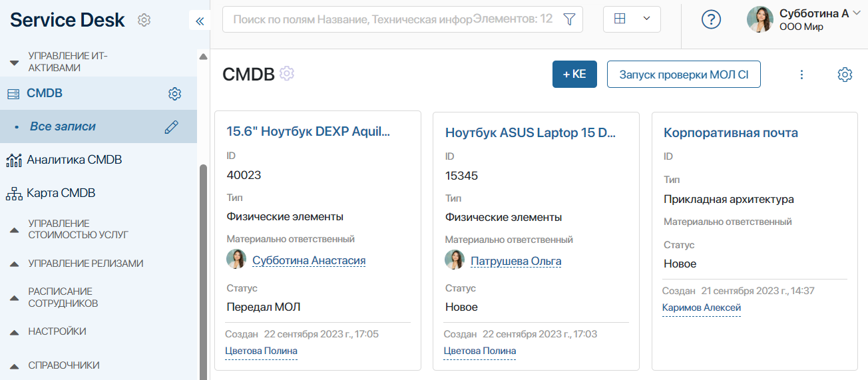Open Патрушева Ольга user link
Viewport: 868px width, 380px height.
[x=516, y=261]
